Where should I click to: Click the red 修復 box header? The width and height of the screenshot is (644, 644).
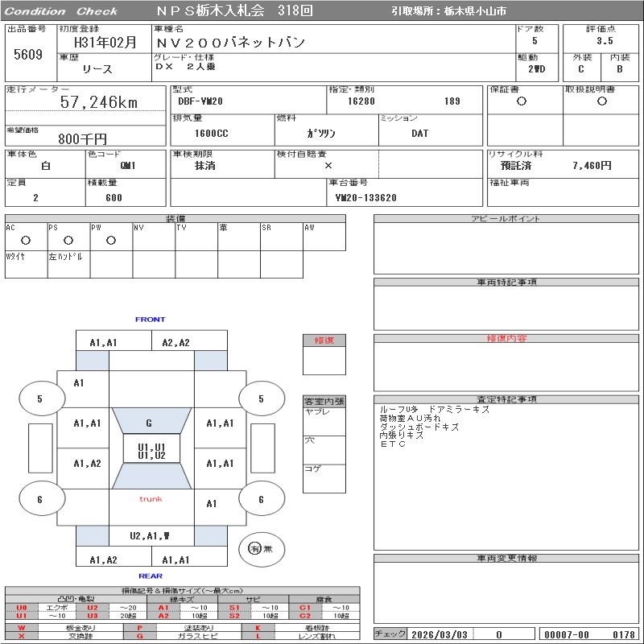point(324,341)
